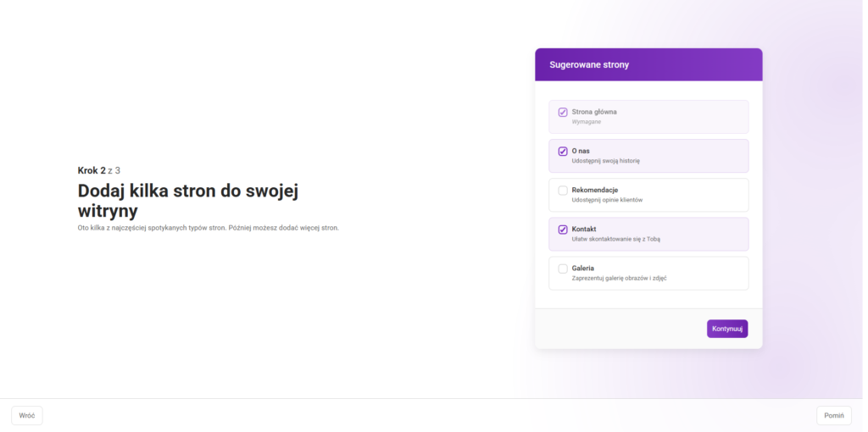Click description 'Ułatw skontaktowanie się z Tobą'

click(615, 239)
